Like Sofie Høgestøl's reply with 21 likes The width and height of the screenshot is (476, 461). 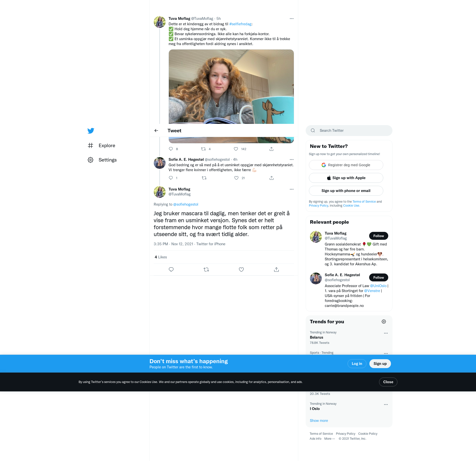(236, 178)
